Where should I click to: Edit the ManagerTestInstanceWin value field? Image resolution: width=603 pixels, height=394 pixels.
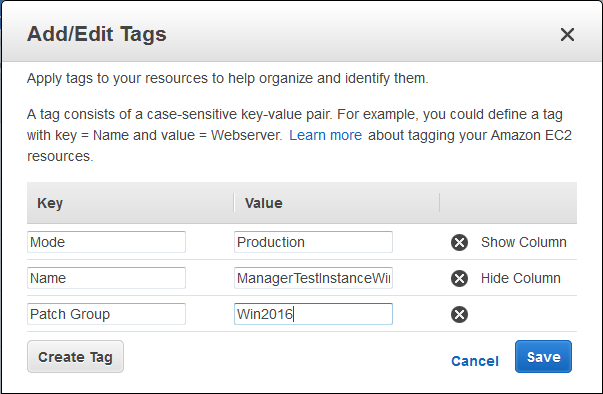313,278
